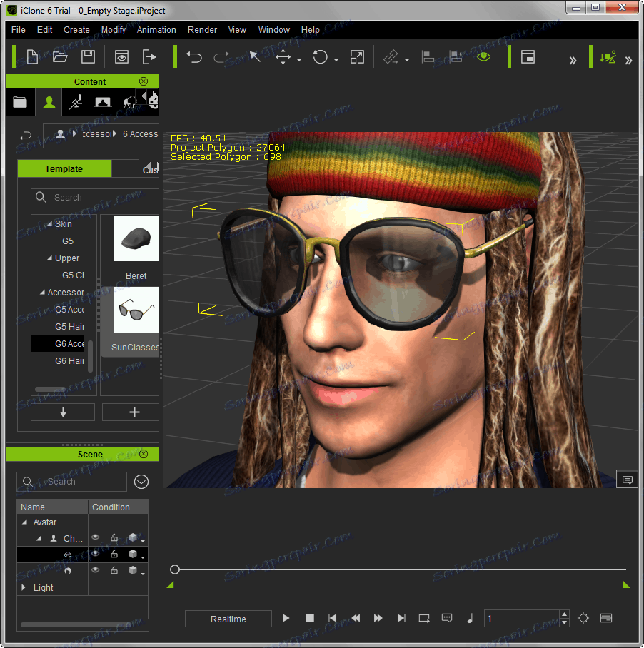Collapse the Avatar tree node

point(24,522)
